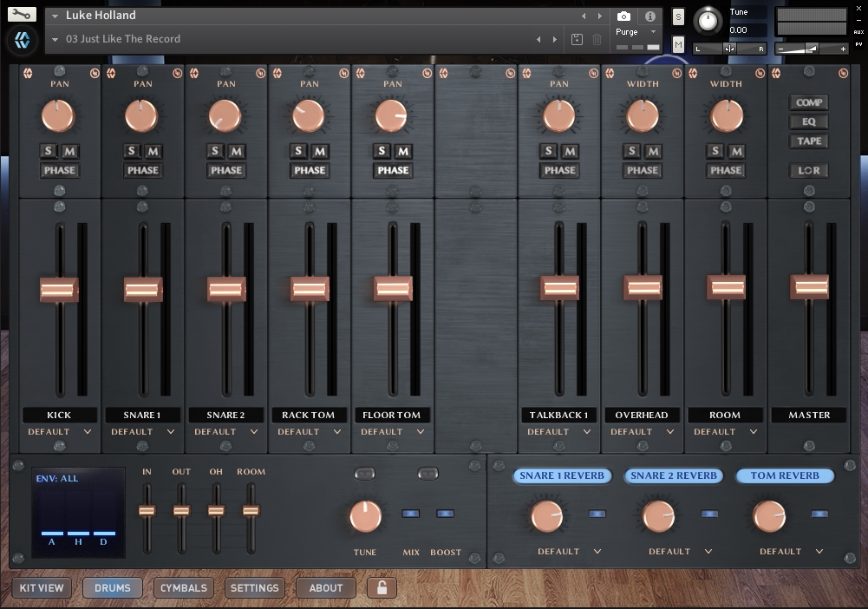Click the header Mute M button
The height and width of the screenshot is (609, 868).
[678, 44]
